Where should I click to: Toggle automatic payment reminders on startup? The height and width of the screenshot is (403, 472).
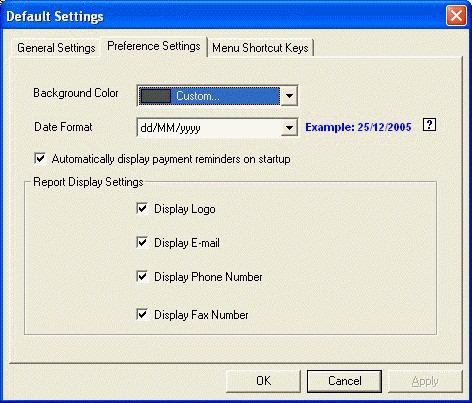40,158
